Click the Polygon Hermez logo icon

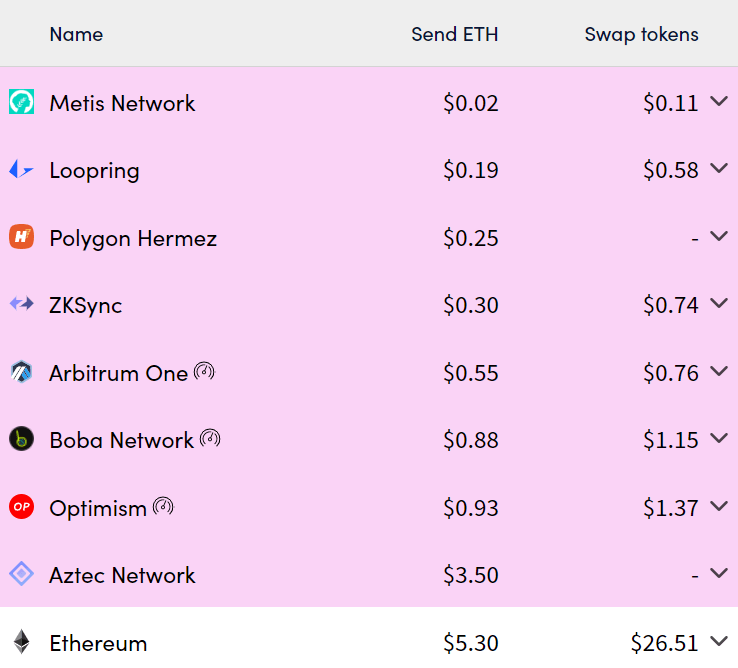22,237
